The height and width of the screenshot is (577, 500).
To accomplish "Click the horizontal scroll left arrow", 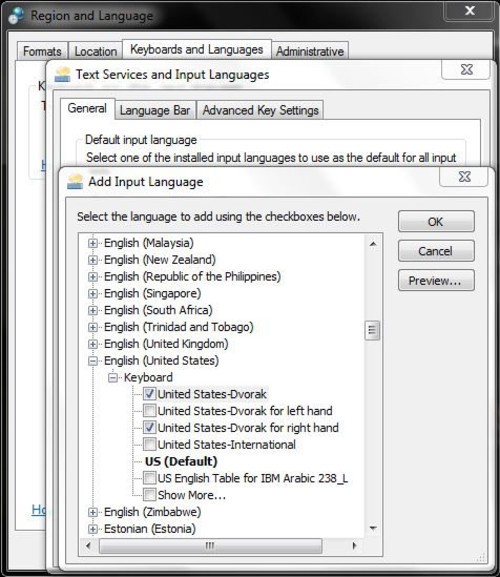I will [x=88, y=545].
